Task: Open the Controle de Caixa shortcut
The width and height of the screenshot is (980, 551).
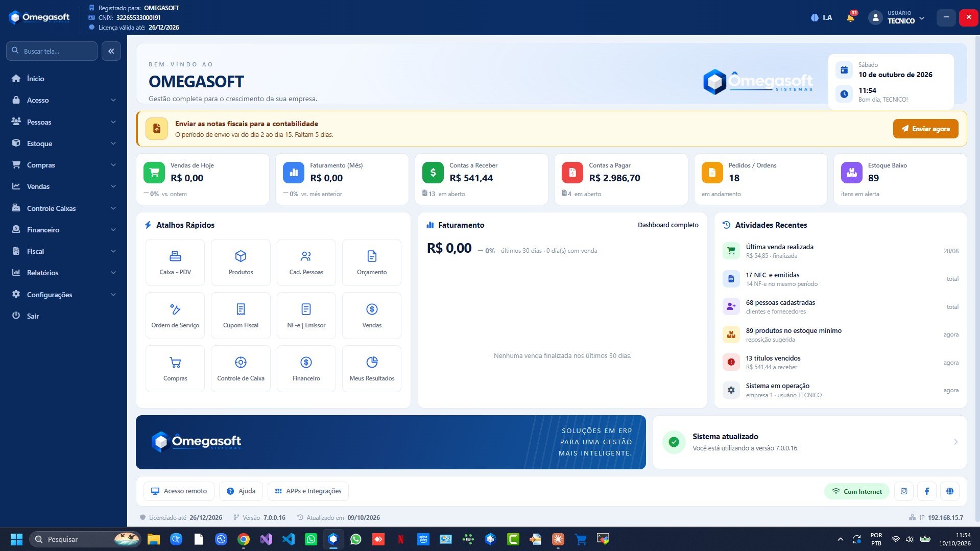Action: 241,369
